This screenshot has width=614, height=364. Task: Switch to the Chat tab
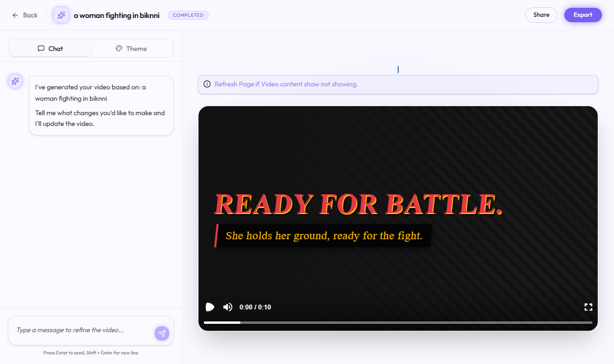pyautogui.click(x=50, y=49)
